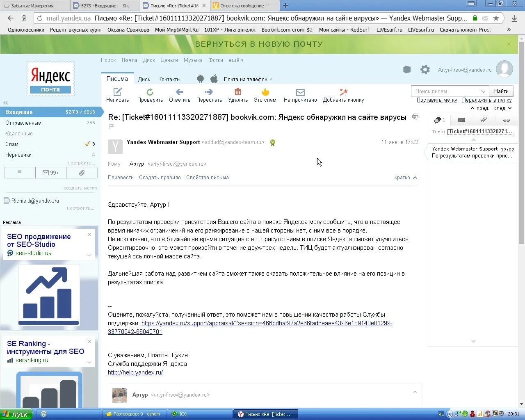Switch to Контакты tab

169,79
